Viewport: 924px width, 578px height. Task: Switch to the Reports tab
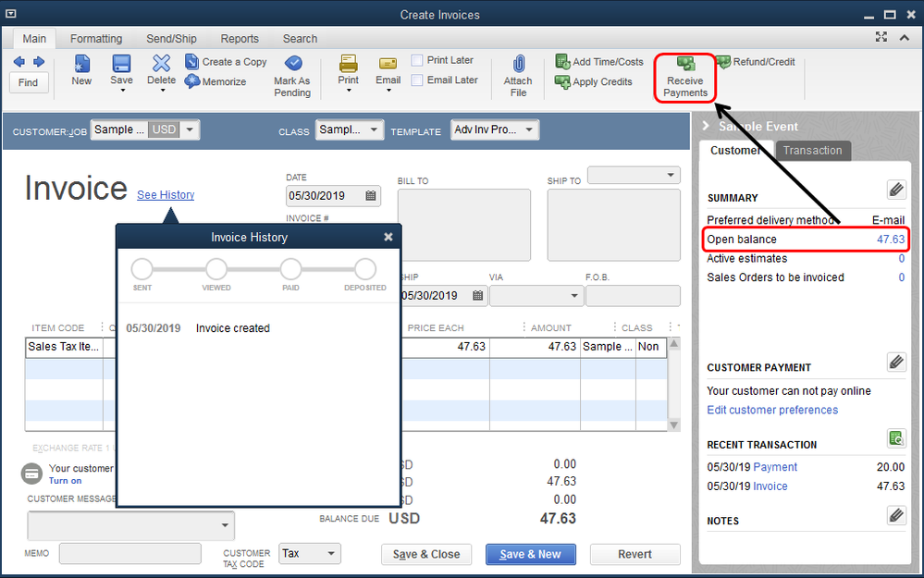pos(240,39)
